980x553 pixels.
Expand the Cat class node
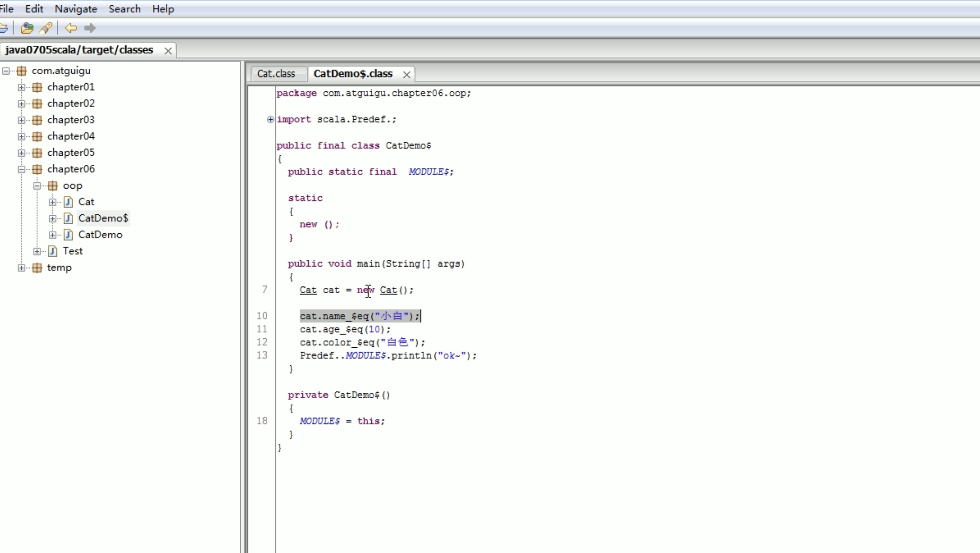click(53, 202)
